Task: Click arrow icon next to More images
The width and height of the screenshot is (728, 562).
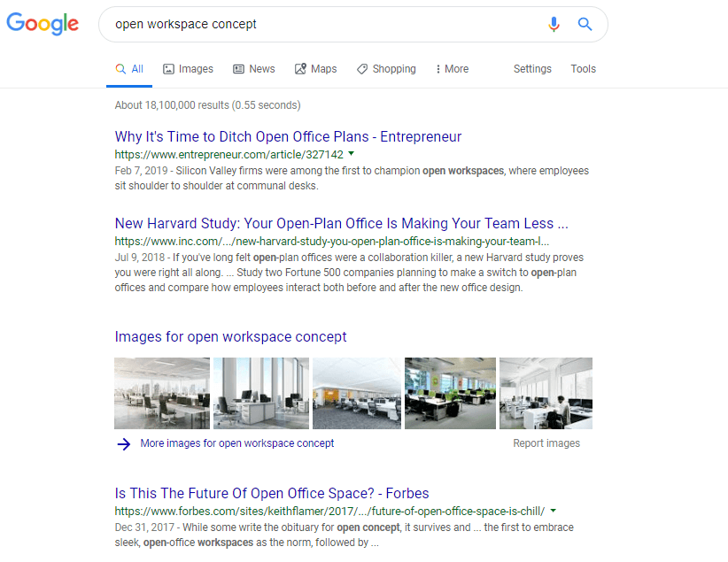Action: point(123,443)
